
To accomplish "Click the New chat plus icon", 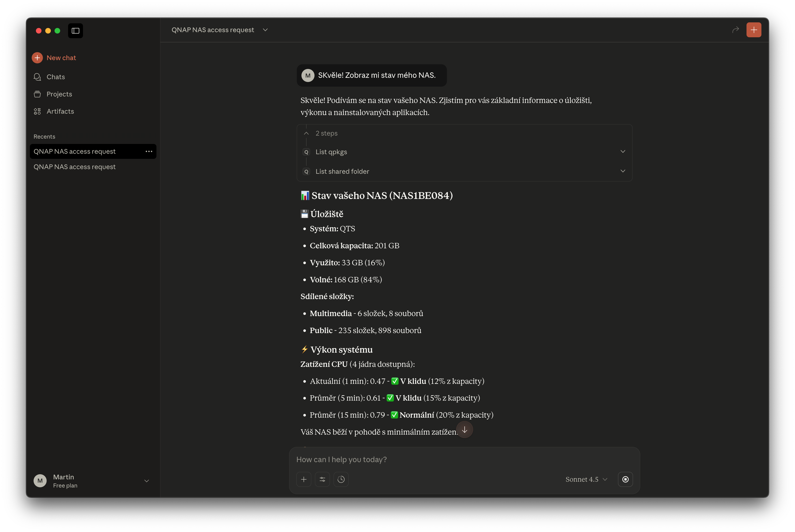I will pyautogui.click(x=37, y=58).
